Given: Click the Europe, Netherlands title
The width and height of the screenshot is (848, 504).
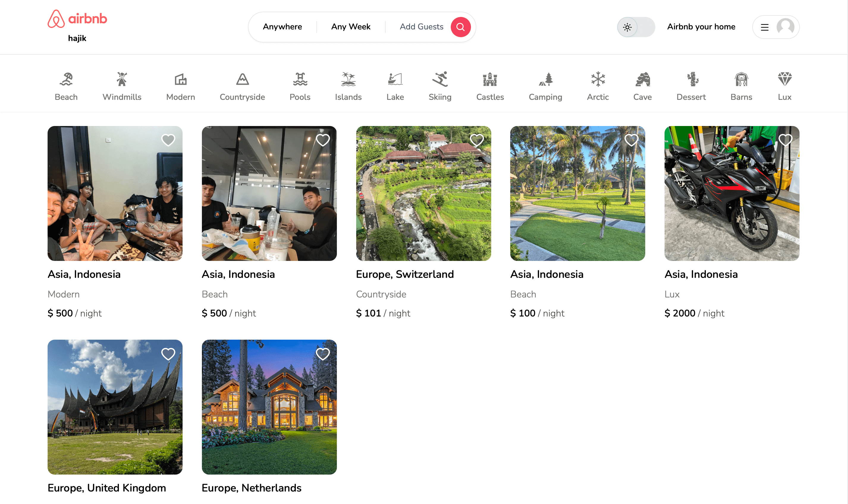Looking at the screenshot, I should 252,488.
